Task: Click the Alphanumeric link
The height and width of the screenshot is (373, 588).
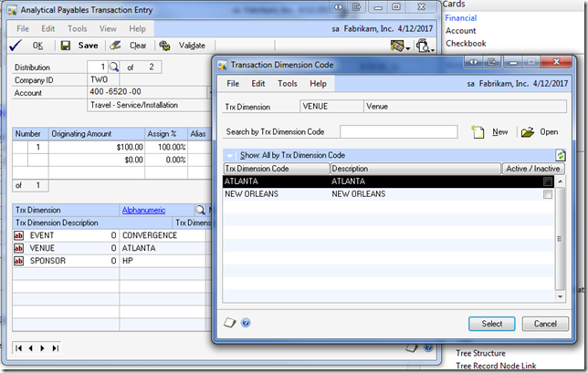Action: tap(143, 210)
